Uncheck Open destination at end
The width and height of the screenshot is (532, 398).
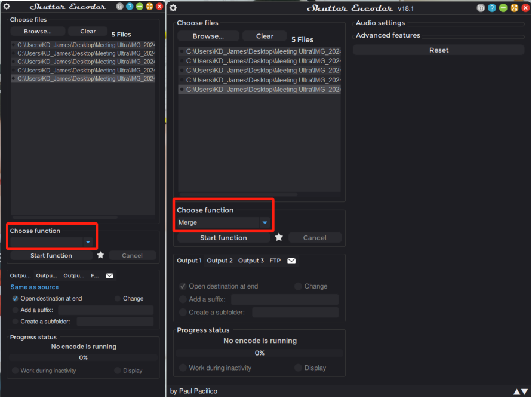[x=182, y=286]
